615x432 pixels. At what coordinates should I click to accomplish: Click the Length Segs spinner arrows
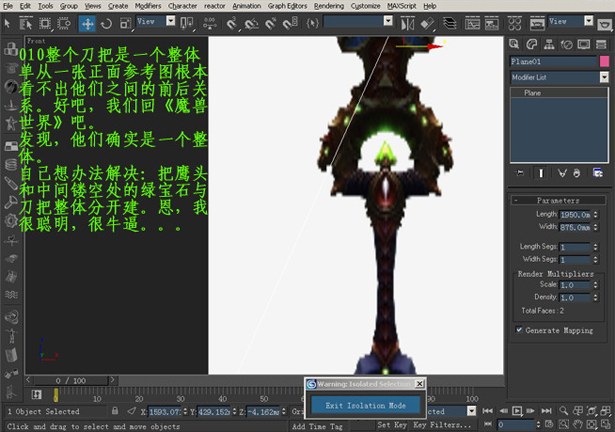pos(596,247)
